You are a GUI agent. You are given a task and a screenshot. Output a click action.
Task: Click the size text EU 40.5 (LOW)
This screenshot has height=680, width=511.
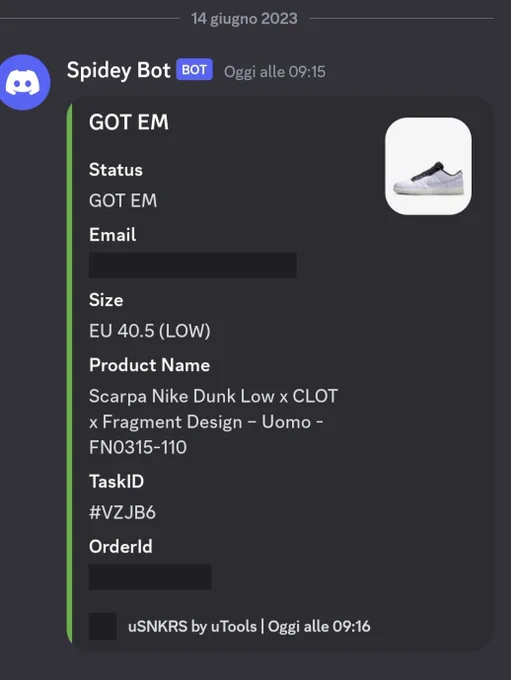150,331
